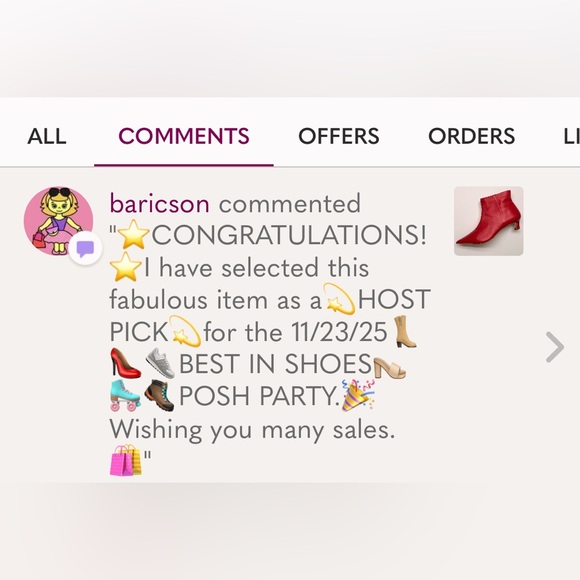Viewport: 580px width, 580px height.
Task: Select the COMMENTS tab
Action: [x=184, y=136]
